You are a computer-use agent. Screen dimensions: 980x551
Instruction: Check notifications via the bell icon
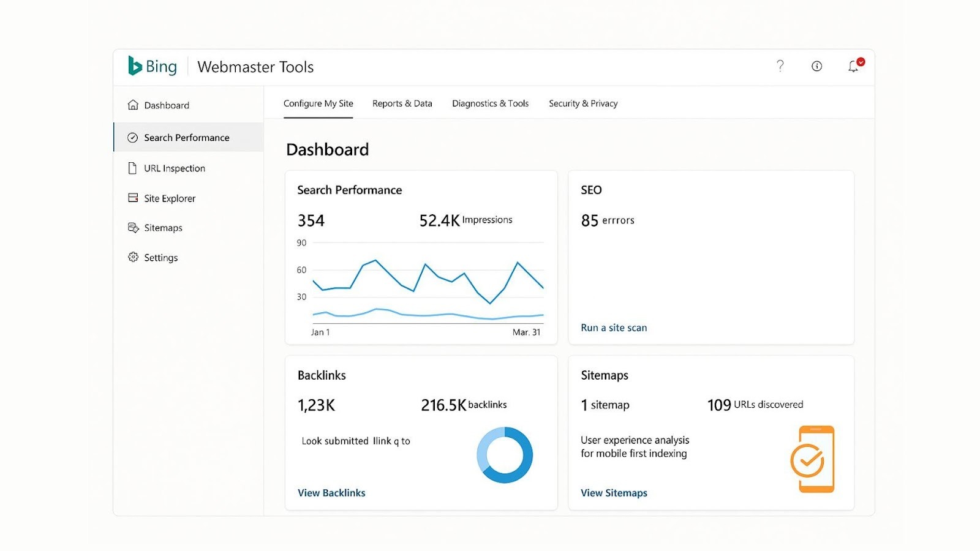853,66
